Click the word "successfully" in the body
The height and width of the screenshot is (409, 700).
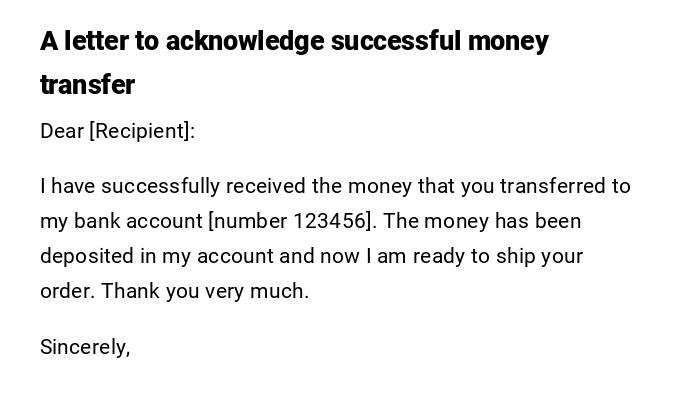(x=160, y=186)
